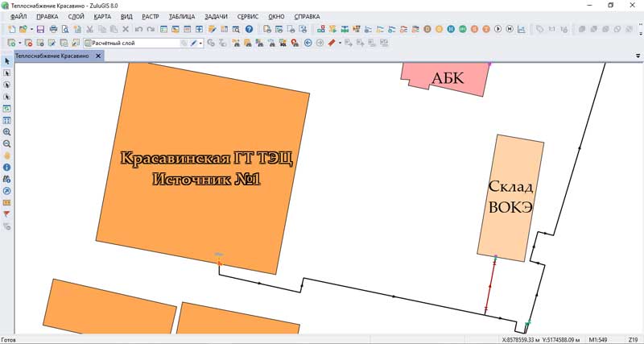Select the zoom out magnifier tool
Screen dimensions: 644x344
click(7, 143)
